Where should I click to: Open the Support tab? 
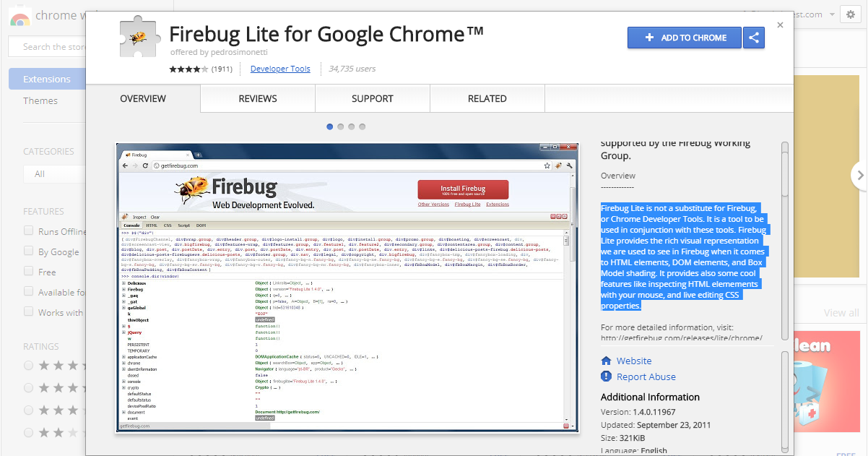(373, 98)
